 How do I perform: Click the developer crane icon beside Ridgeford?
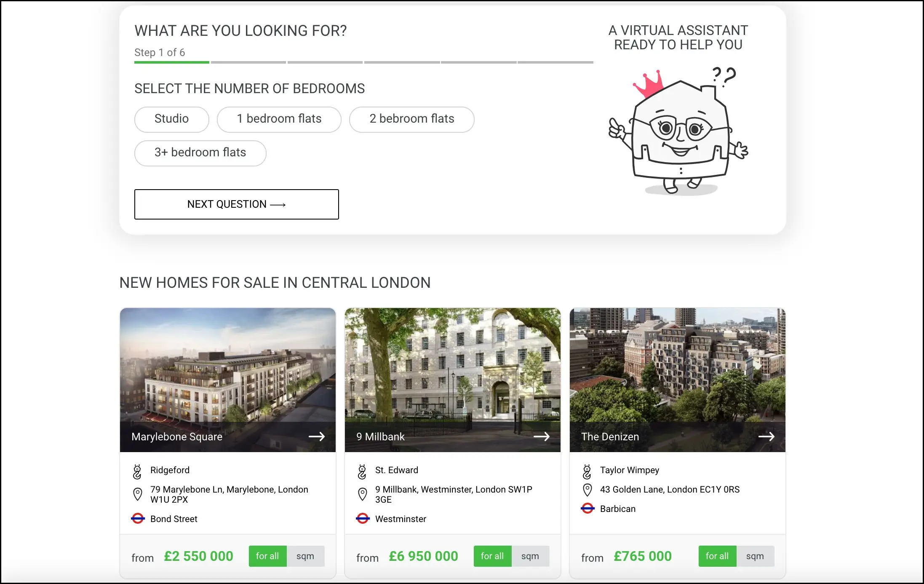click(137, 471)
